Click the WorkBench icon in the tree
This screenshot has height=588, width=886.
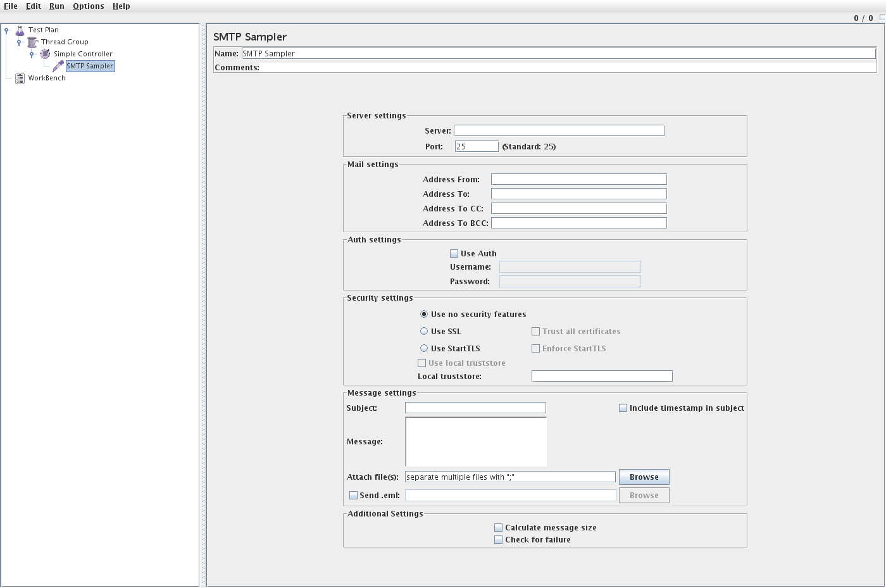(x=19, y=78)
